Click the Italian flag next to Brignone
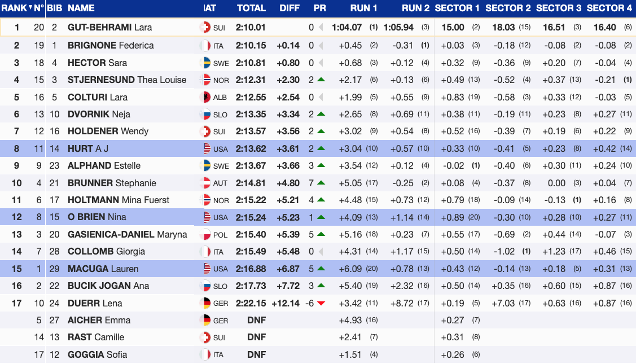 coord(206,46)
